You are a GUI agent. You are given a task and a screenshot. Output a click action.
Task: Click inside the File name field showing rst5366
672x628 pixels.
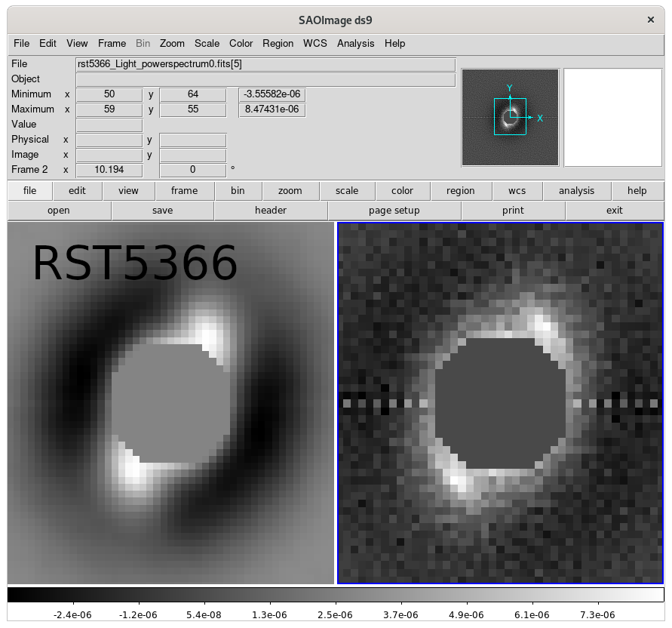(264, 63)
